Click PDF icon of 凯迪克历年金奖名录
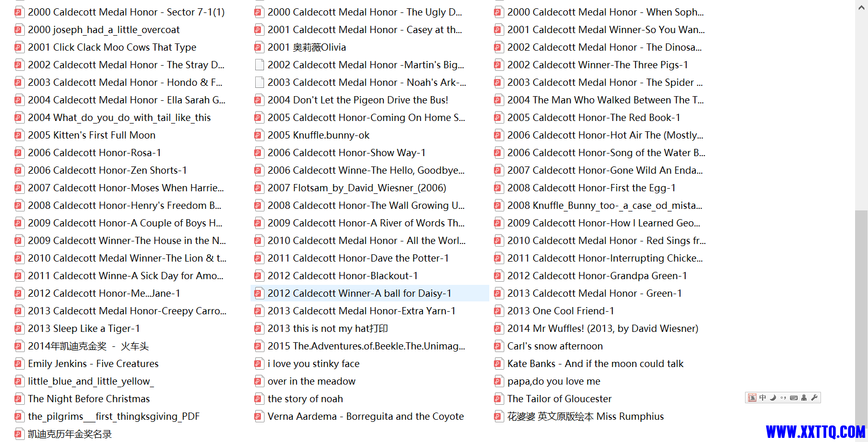This screenshot has width=868, height=442. 19,434
